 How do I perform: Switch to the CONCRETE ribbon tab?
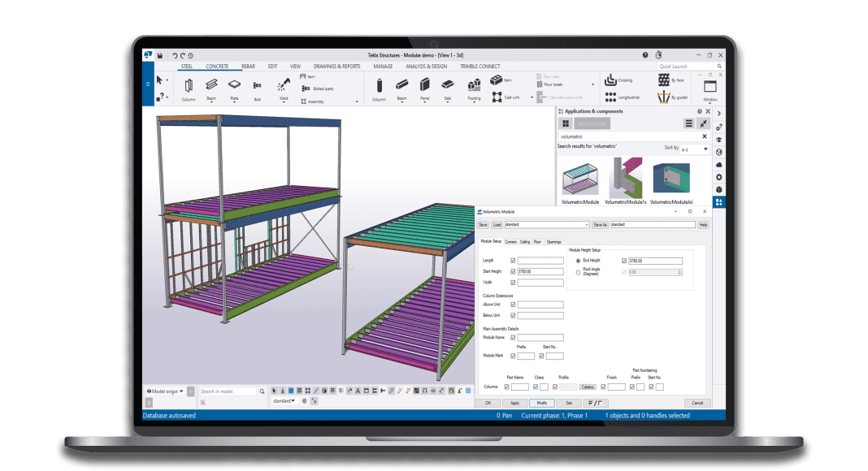(217, 66)
